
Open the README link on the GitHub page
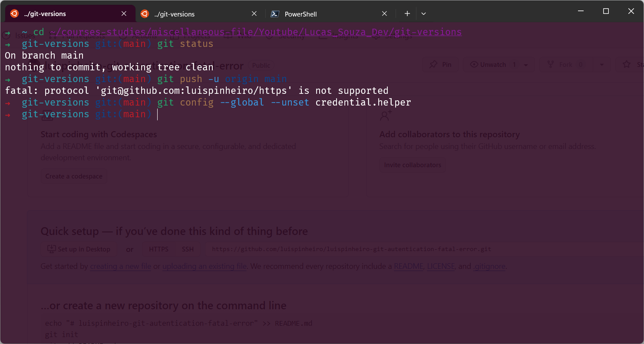[x=409, y=266]
